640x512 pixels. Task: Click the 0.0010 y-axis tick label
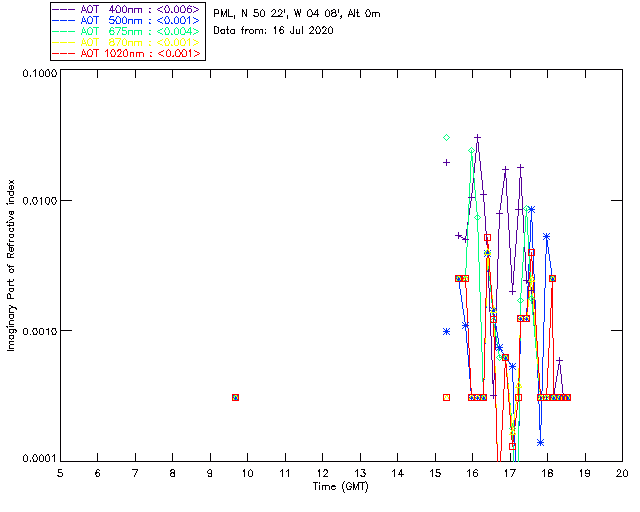point(40,331)
